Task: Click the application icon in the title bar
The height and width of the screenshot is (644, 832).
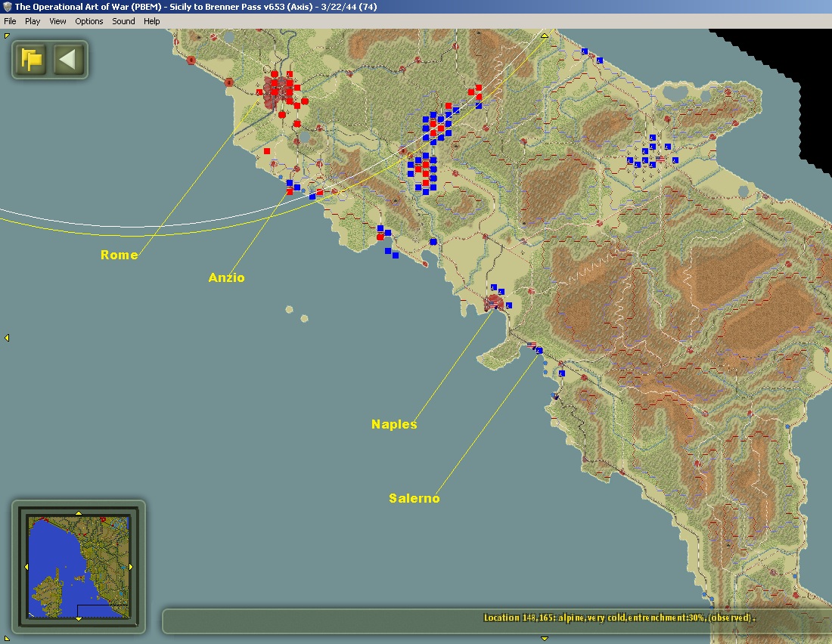Action: pos(7,7)
